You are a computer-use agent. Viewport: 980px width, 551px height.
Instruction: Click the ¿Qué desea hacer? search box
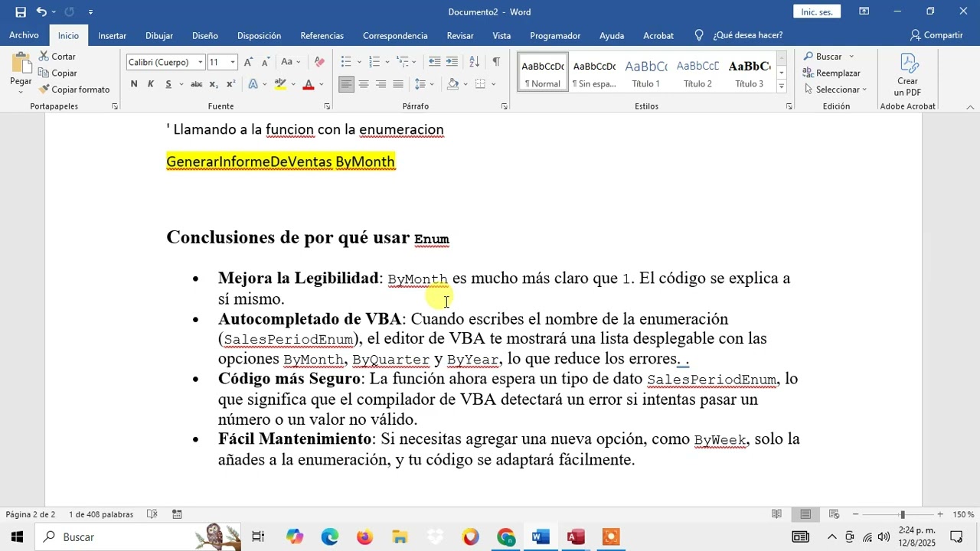pos(739,35)
